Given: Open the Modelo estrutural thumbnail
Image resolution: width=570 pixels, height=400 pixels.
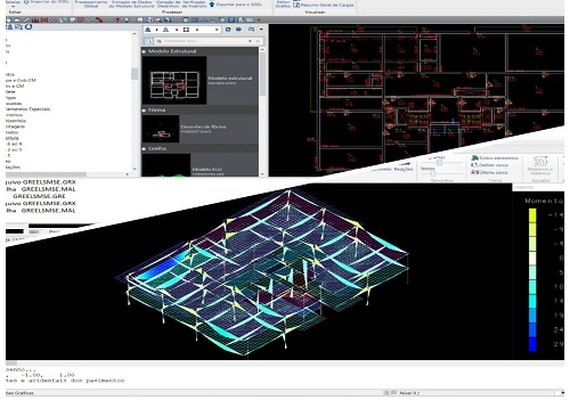Looking at the screenshot, I should click(174, 80).
